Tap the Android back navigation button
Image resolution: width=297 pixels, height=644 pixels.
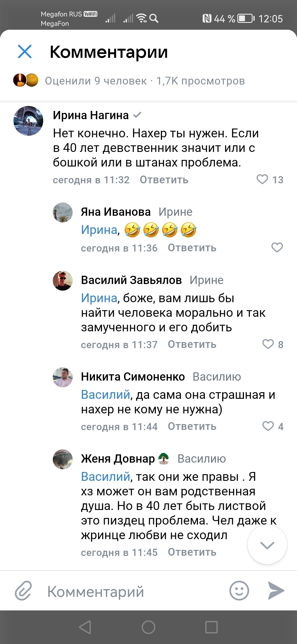pos(85,627)
